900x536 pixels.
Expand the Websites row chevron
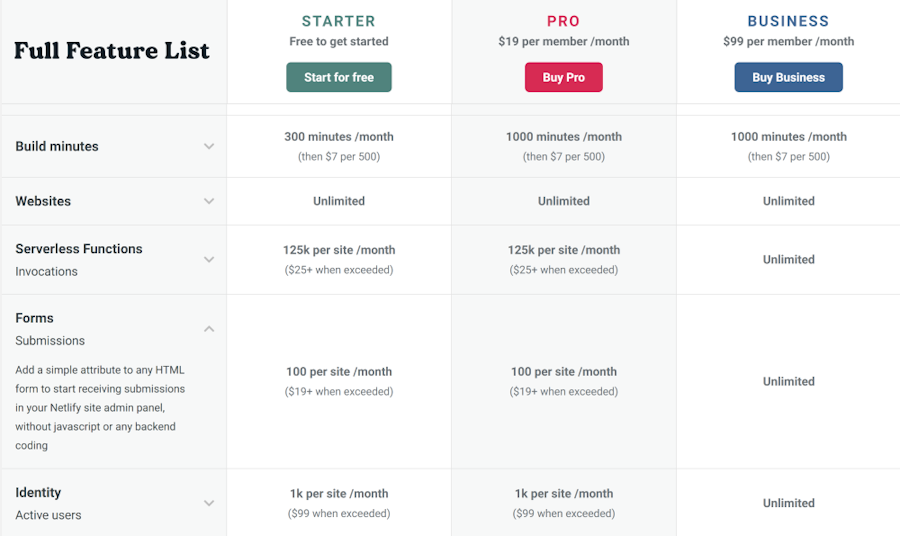[209, 201]
